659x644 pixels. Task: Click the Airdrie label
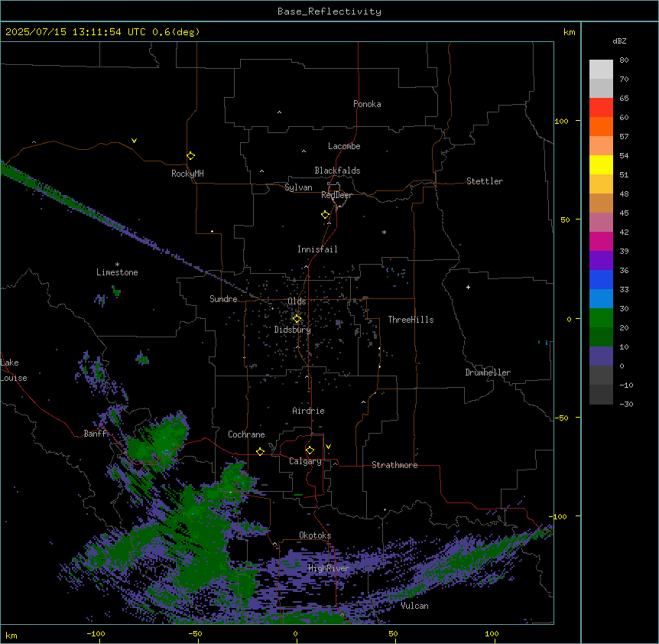[309, 411]
